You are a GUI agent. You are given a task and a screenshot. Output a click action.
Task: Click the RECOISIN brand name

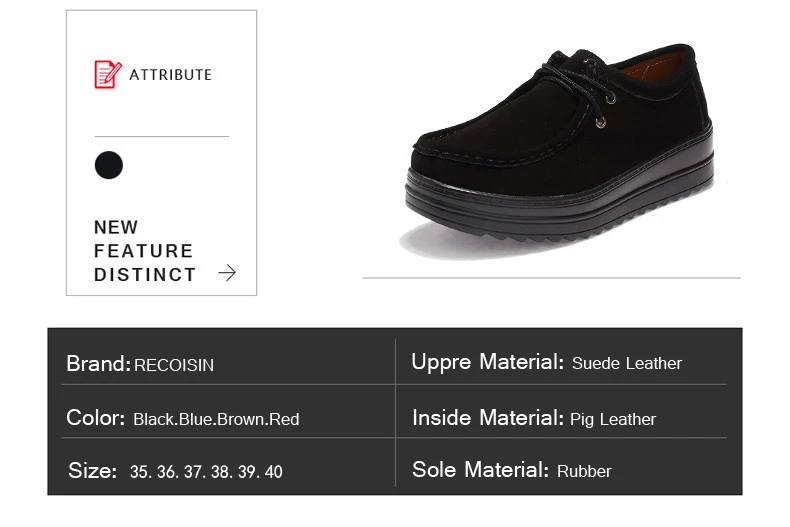[x=174, y=365]
